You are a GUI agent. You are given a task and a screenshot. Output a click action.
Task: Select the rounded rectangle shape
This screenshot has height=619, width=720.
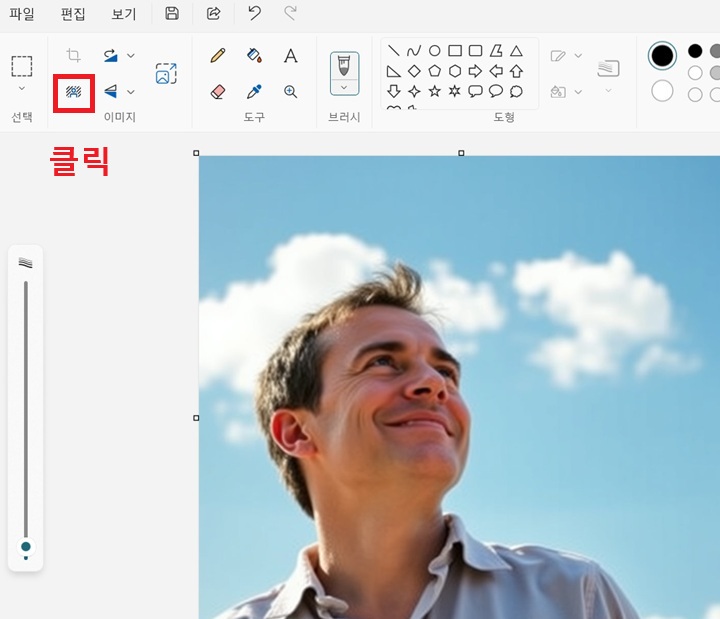click(x=475, y=51)
